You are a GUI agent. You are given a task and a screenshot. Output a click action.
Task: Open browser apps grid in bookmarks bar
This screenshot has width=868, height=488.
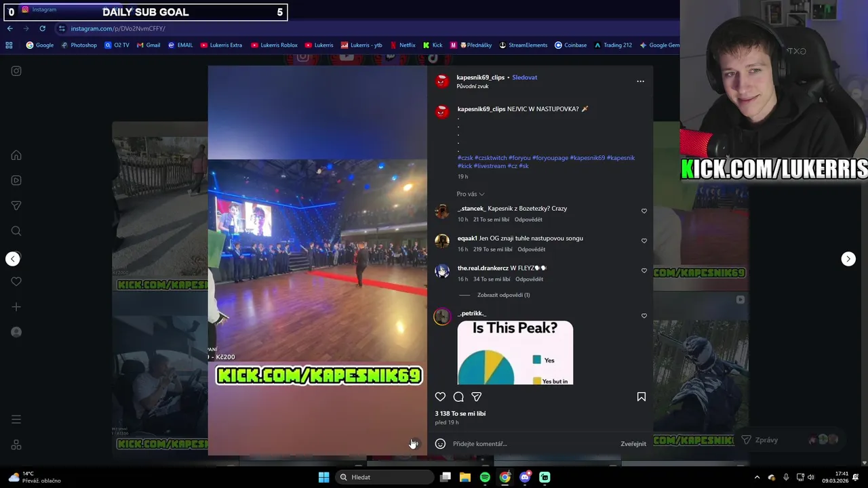(9, 45)
